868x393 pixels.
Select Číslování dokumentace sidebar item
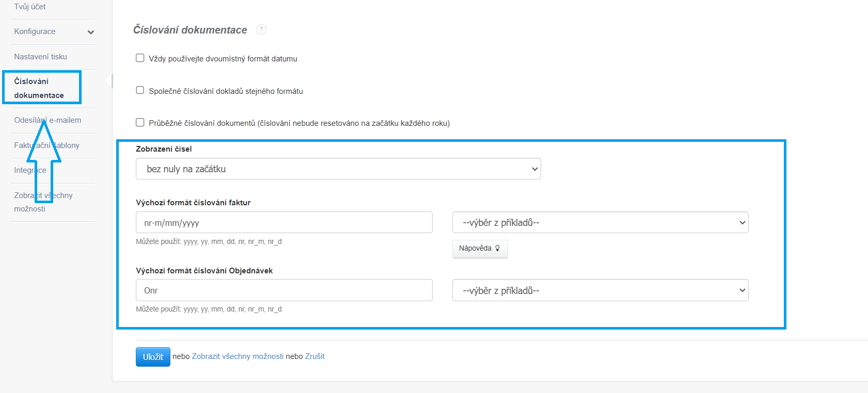(39, 88)
